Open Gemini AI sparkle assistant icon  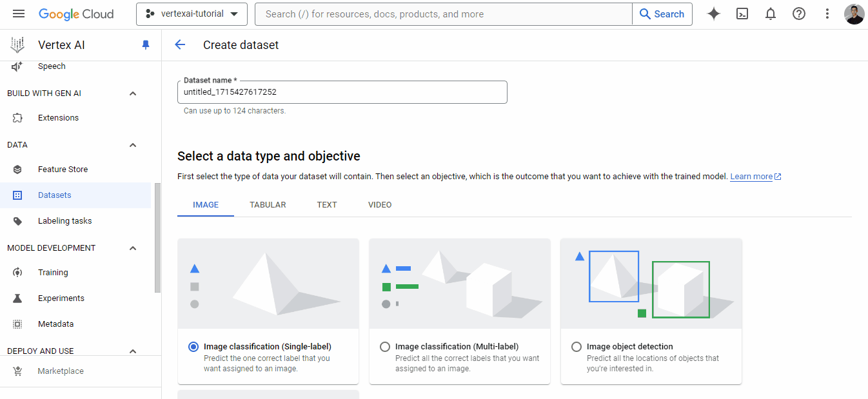[x=714, y=14]
